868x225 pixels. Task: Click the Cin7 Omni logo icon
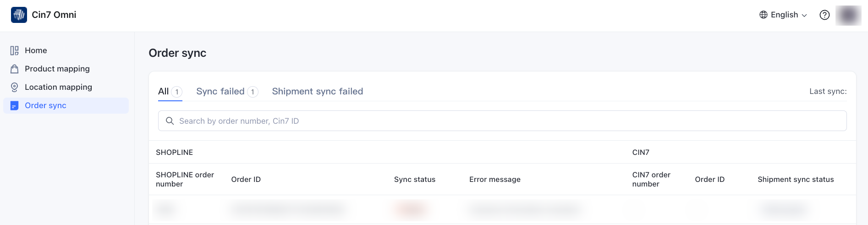(19, 15)
